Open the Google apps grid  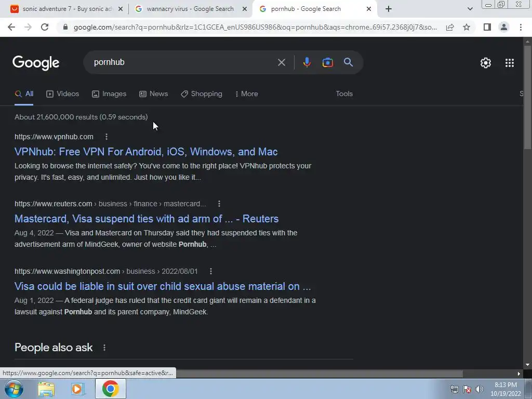[509, 63]
